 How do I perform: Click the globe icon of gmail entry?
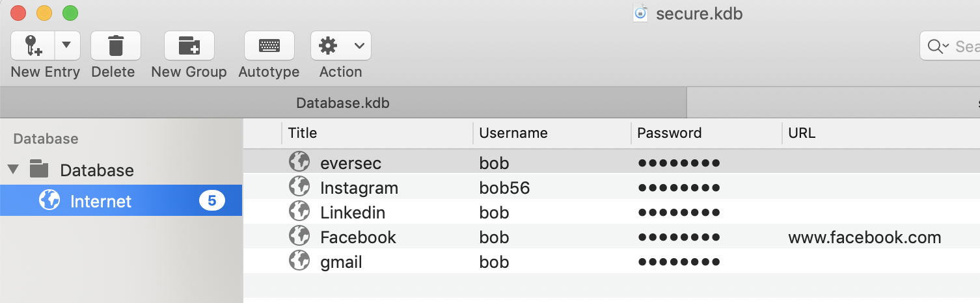point(299,260)
